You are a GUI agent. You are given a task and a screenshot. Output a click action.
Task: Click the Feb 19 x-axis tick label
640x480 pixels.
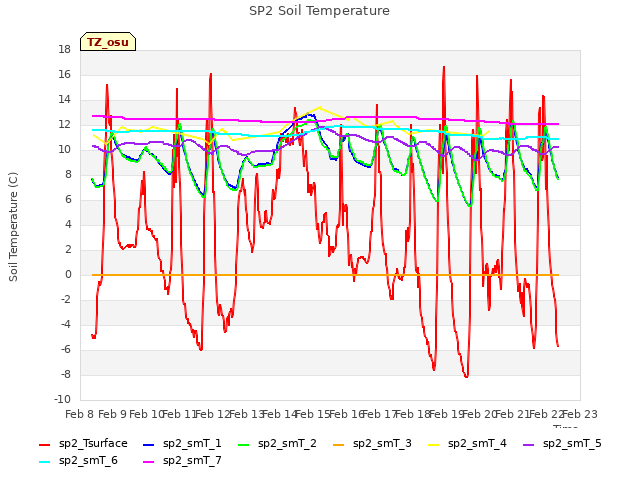coord(446,414)
